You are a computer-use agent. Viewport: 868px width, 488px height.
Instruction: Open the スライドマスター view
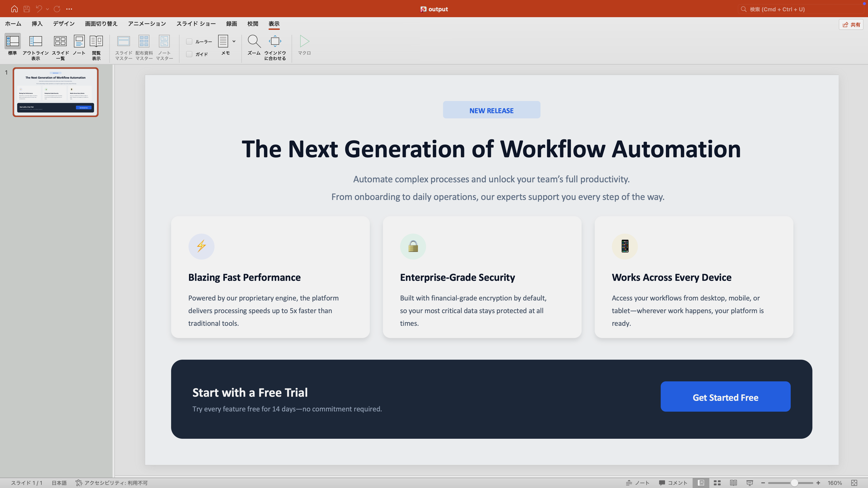point(124,47)
